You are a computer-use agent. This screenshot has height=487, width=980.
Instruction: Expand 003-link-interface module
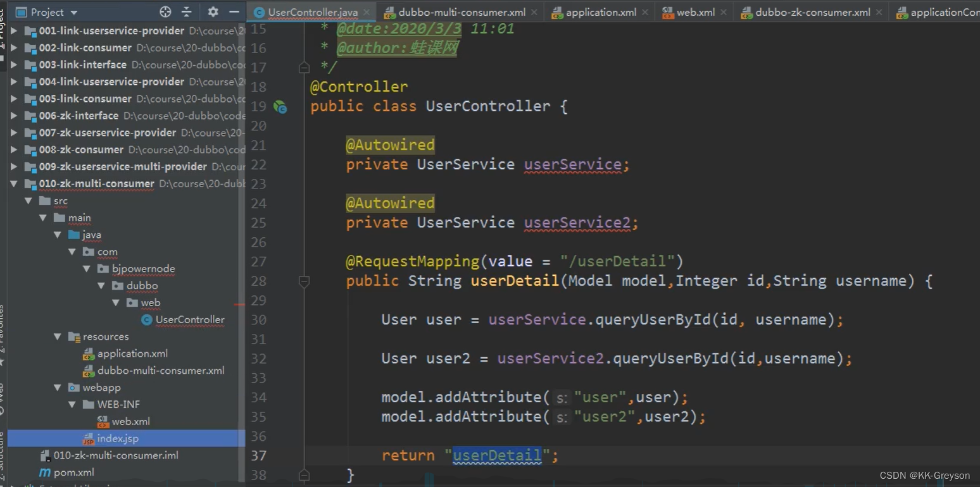[x=13, y=65]
